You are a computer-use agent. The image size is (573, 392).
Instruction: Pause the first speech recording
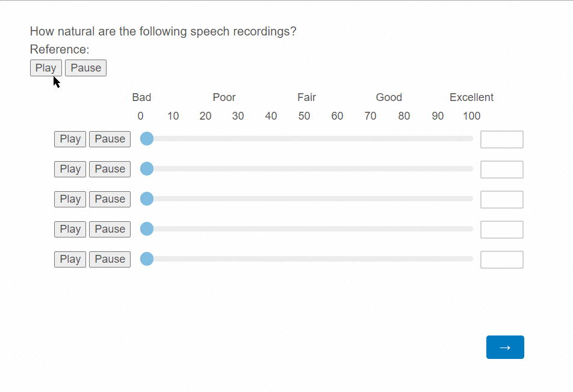point(110,139)
